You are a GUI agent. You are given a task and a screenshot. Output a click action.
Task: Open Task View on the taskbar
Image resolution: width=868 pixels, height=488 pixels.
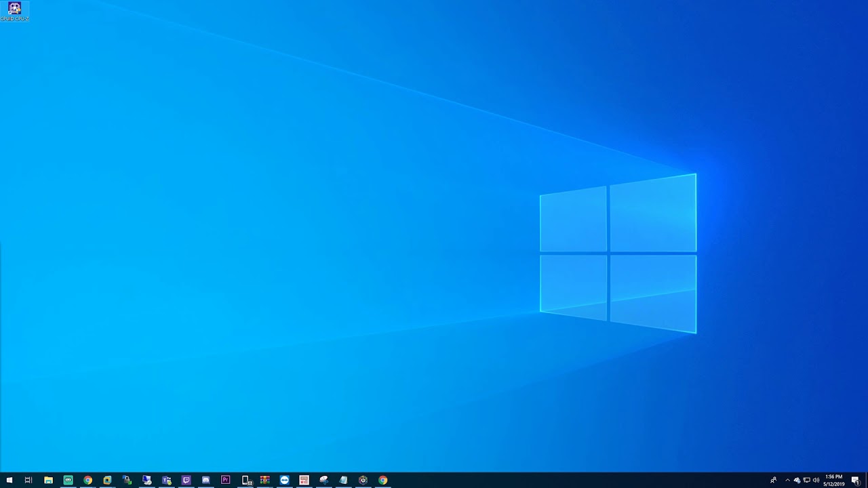coord(28,480)
